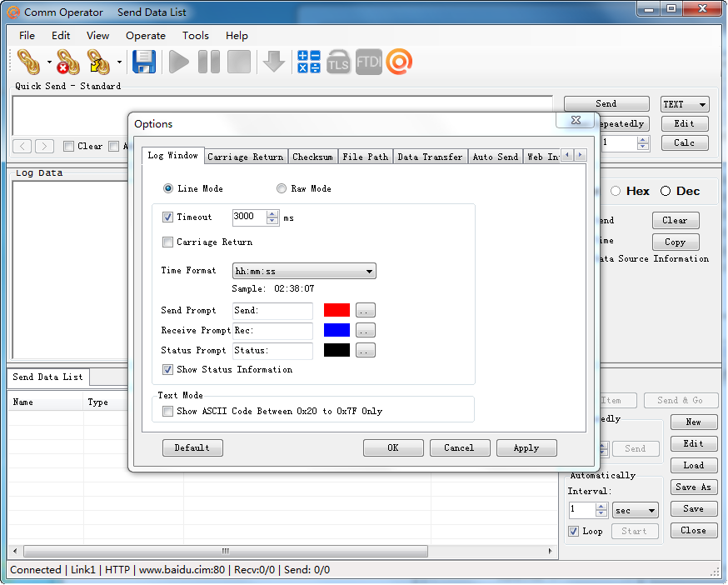The height and width of the screenshot is (585, 728).
Task: Open the TEXT format dropdown
Action: pos(685,104)
